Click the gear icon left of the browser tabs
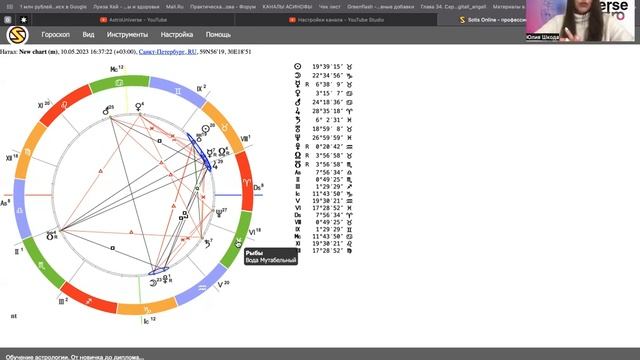The width and height of the screenshot is (640, 360). pos(7,20)
